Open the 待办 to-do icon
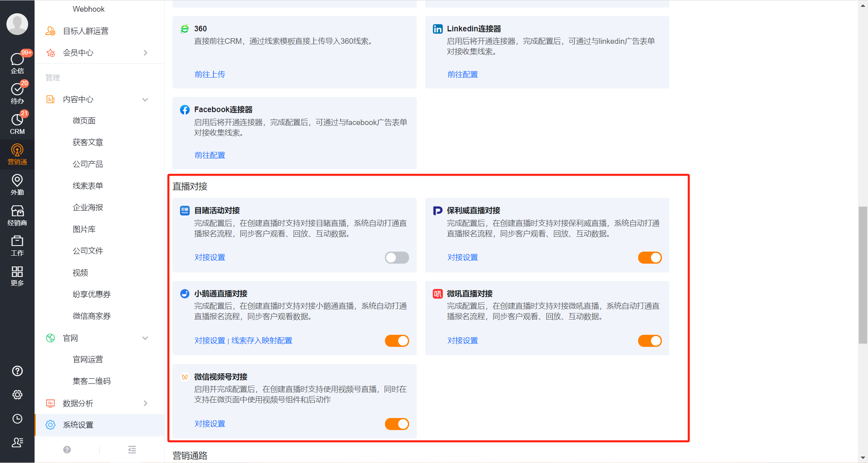This screenshot has width=868, height=463. (17, 93)
